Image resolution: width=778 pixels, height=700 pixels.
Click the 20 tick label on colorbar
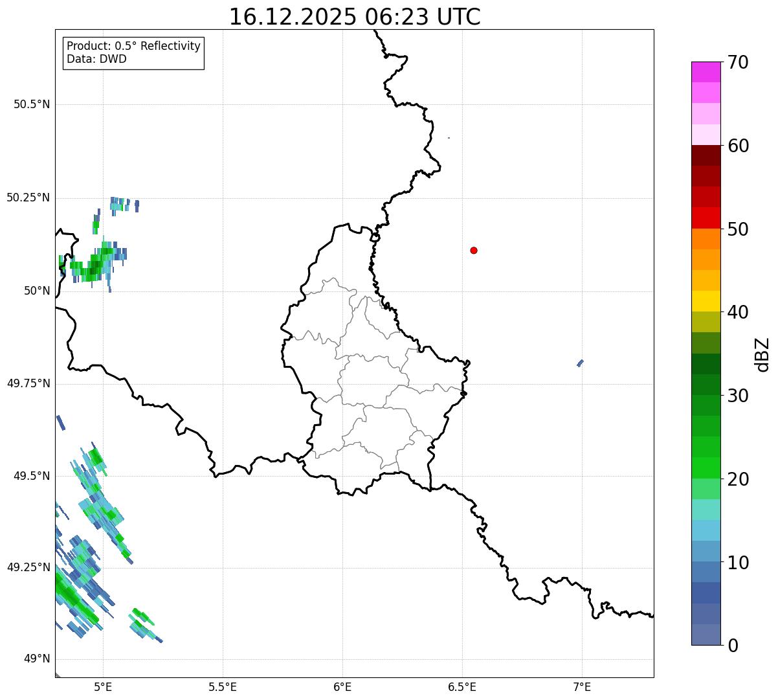click(738, 479)
